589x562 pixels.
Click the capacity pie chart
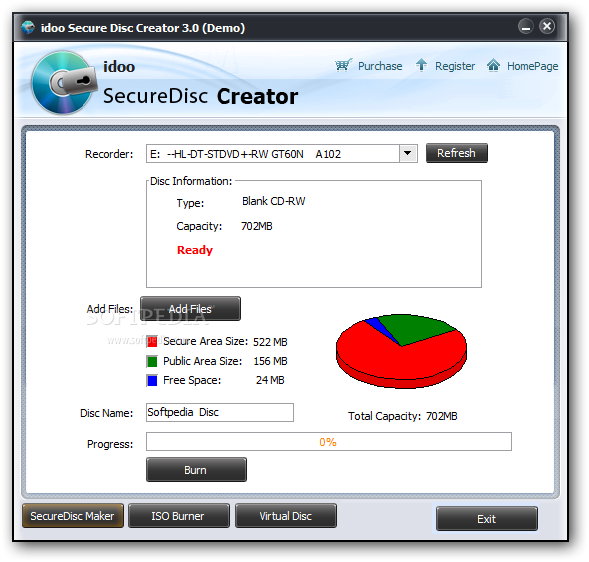point(401,351)
